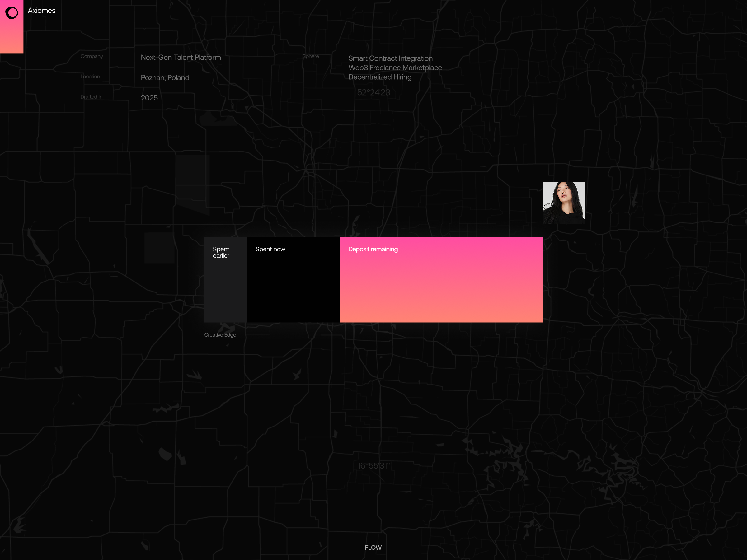
Task: Click the 16°55'31" longitude coordinate
Action: [373, 466]
